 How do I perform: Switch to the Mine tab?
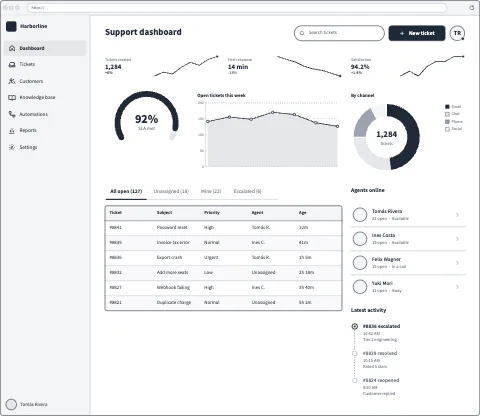(211, 191)
